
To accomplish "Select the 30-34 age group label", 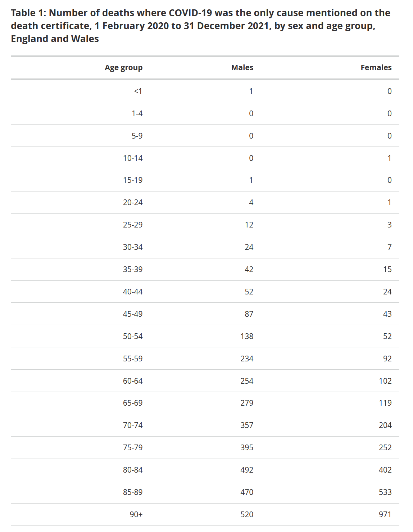I will click(x=133, y=247).
